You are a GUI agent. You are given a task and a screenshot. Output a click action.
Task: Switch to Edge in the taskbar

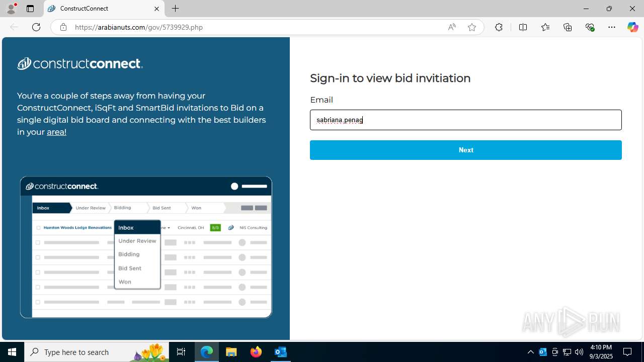[x=207, y=352]
